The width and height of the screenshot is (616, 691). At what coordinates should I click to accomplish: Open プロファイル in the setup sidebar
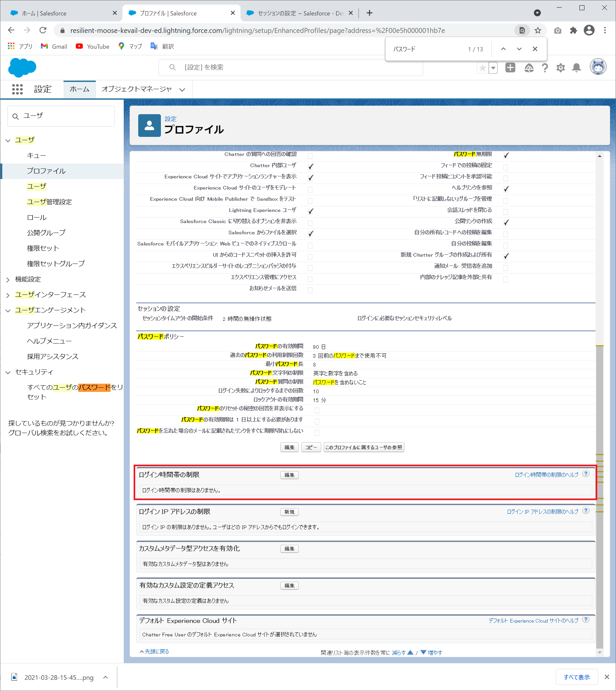pos(46,171)
